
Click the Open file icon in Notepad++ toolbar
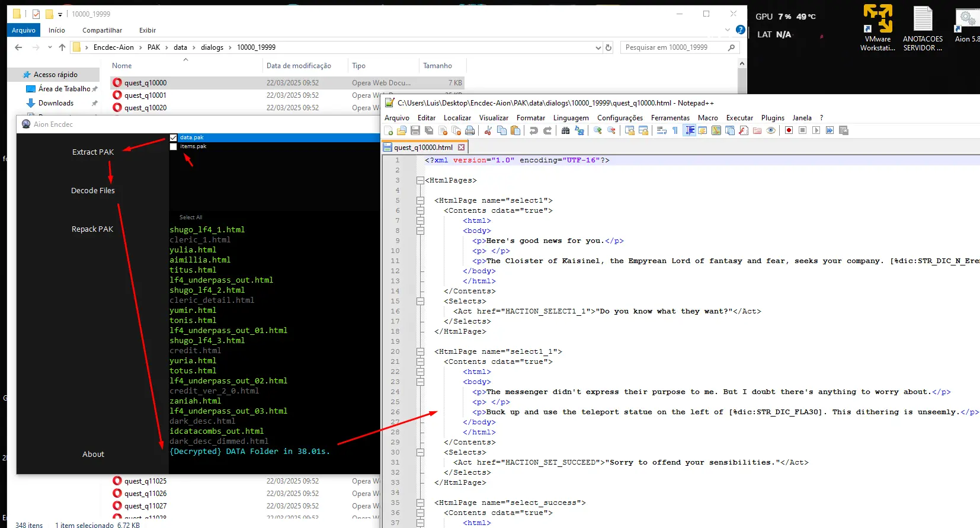[x=402, y=130]
